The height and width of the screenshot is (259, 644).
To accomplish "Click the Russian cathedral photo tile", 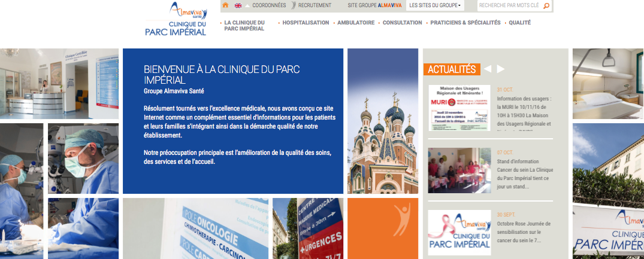I will pyautogui.click(x=383, y=121).
